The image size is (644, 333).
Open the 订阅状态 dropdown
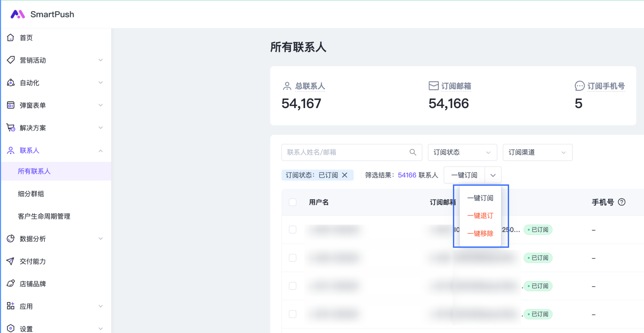(462, 152)
